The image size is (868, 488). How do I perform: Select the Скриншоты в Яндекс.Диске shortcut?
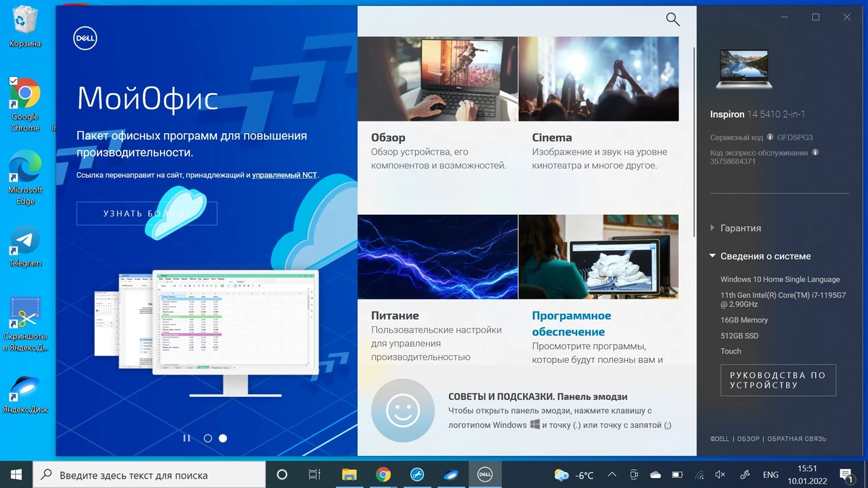click(25, 325)
